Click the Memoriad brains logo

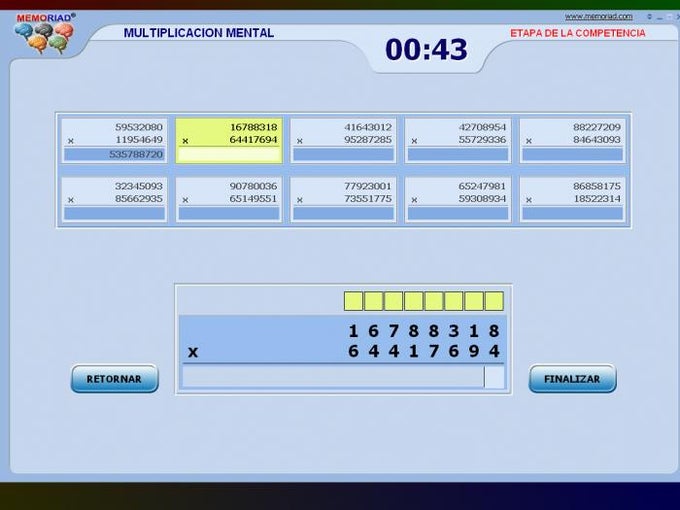coord(45,33)
